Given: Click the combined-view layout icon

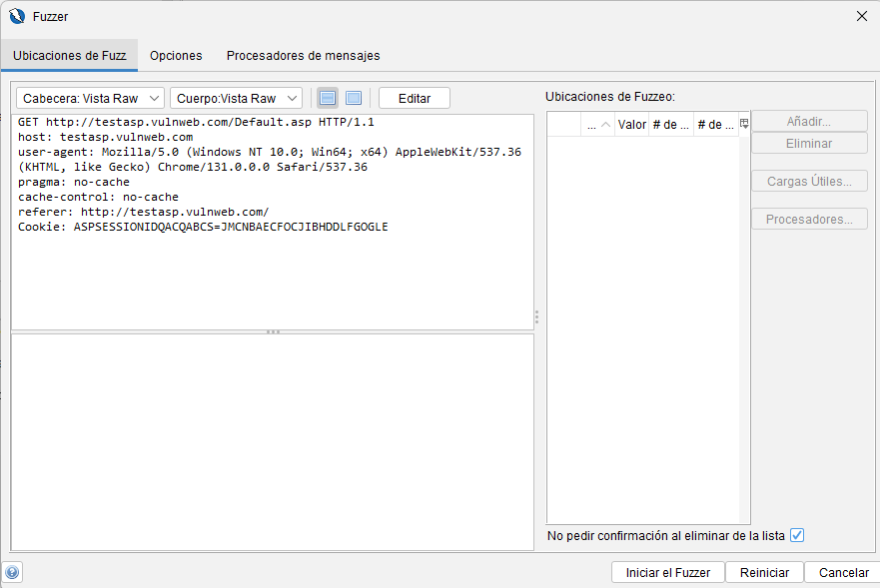Looking at the screenshot, I should [x=354, y=98].
